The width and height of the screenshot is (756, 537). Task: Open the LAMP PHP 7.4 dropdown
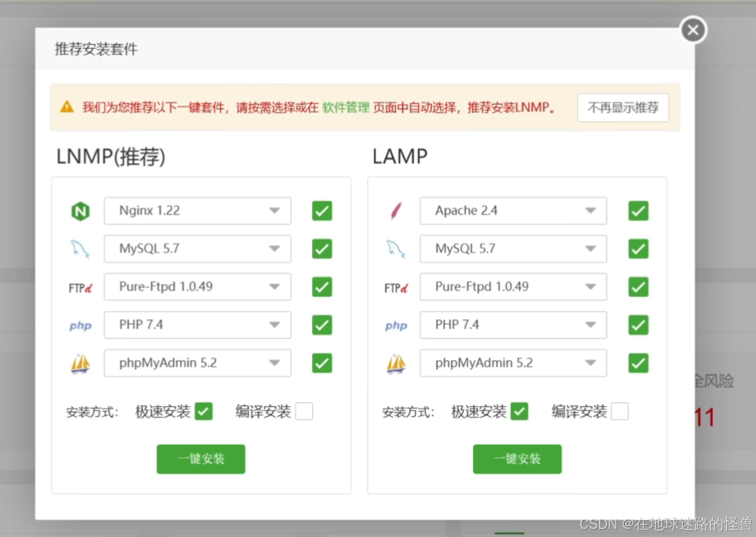coord(513,325)
